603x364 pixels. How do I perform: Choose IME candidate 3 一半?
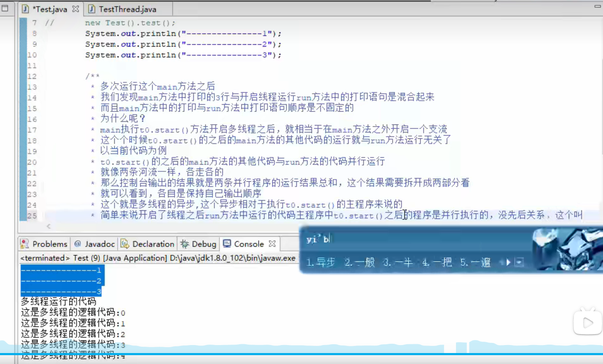tap(398, 263)
